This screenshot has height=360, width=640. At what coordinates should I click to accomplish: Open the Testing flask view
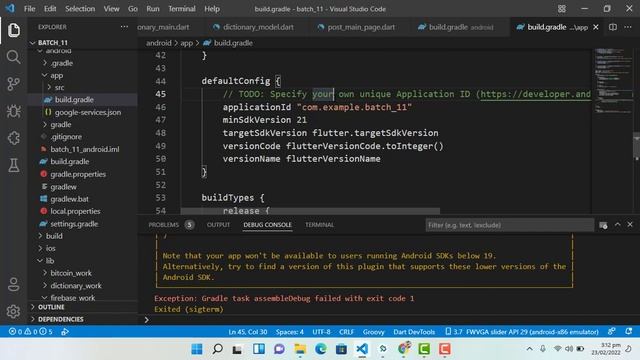(x=13, y=165)
